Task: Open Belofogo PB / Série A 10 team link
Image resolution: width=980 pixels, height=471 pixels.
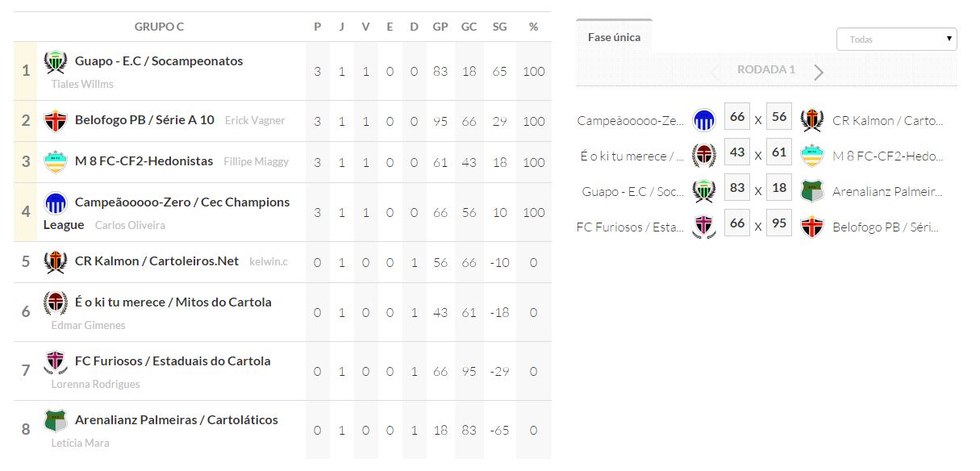Action: pos(144,120)
